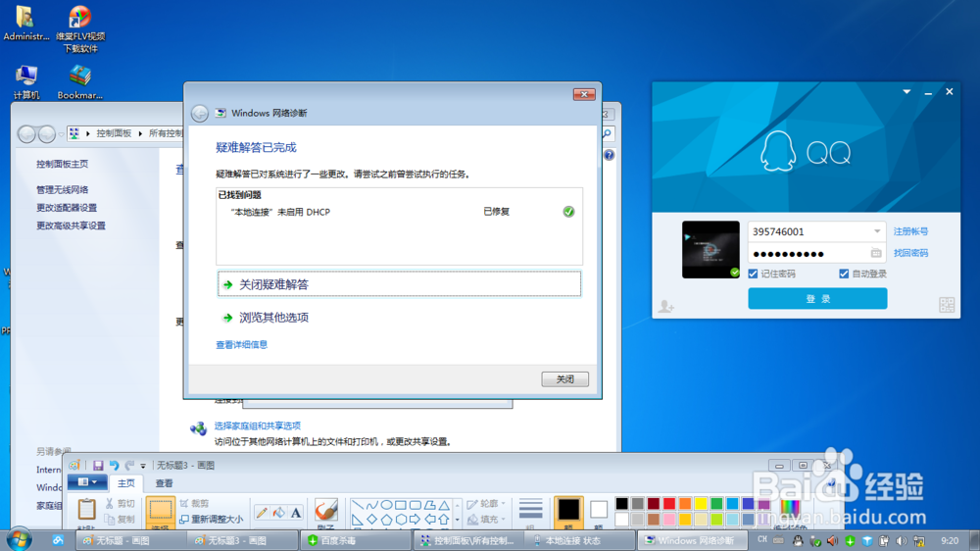Open Paint quick access customize dropdown
This screenshot has width=980, height=551.
pyautogui.click(x=143, y=466)
